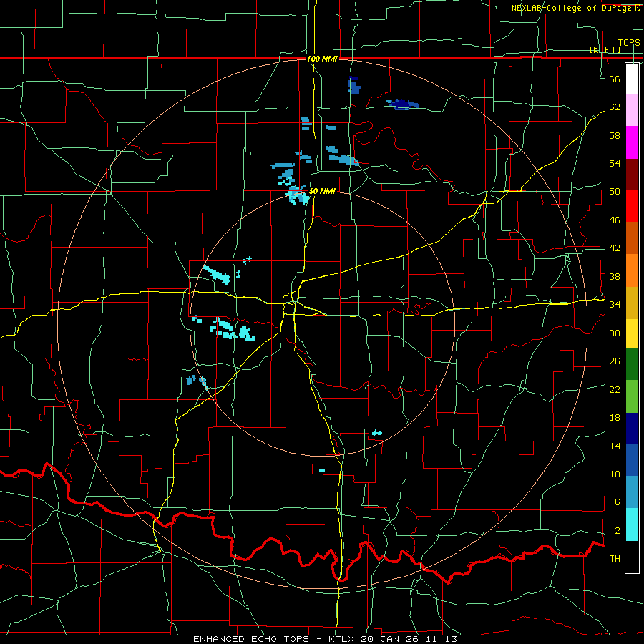This screenshot has height=644, width=644.
Task: Select the TH label on the scale
Action: (x=615, y=559)
